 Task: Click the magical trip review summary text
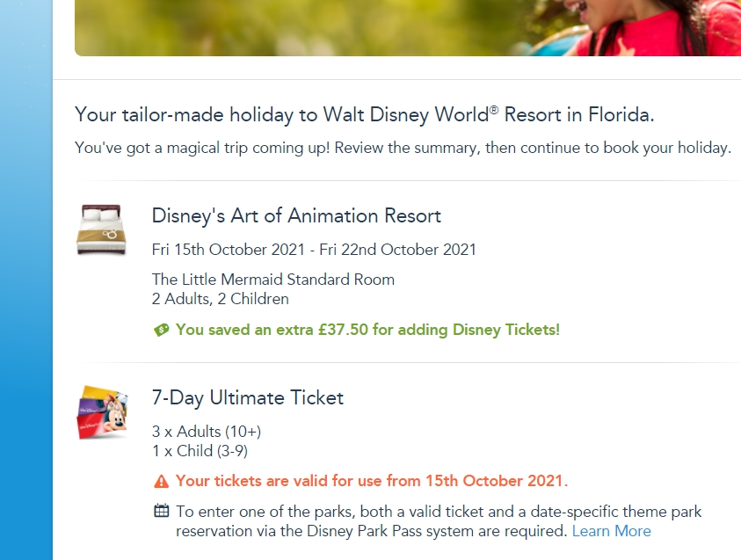pos(403,148)
